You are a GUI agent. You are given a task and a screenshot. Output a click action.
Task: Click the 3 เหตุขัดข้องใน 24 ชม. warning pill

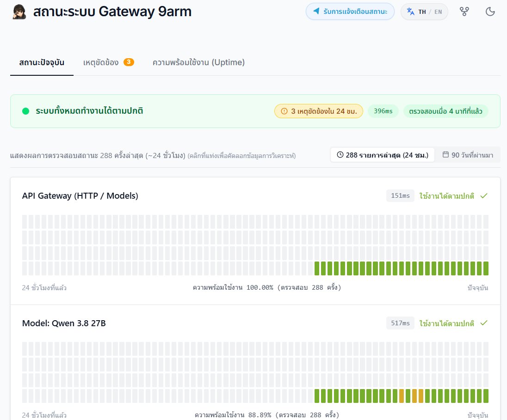pyautogui.click(x=318, y=111)
